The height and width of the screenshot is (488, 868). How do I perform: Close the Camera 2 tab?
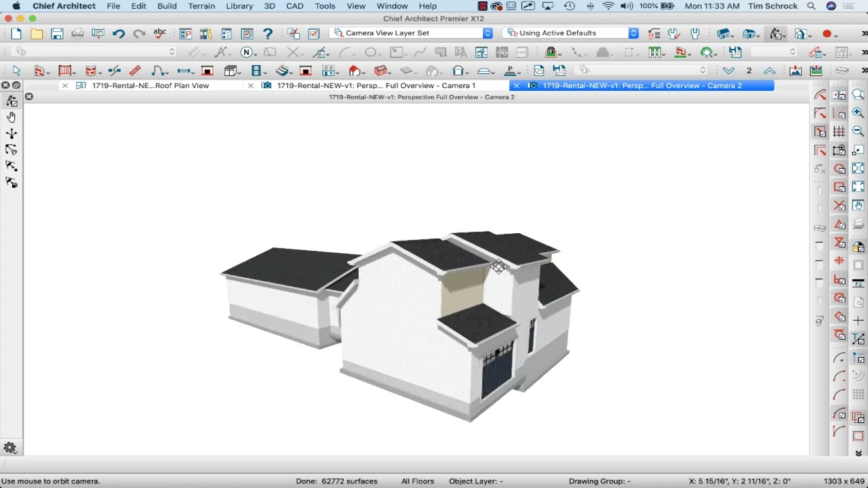516,85
